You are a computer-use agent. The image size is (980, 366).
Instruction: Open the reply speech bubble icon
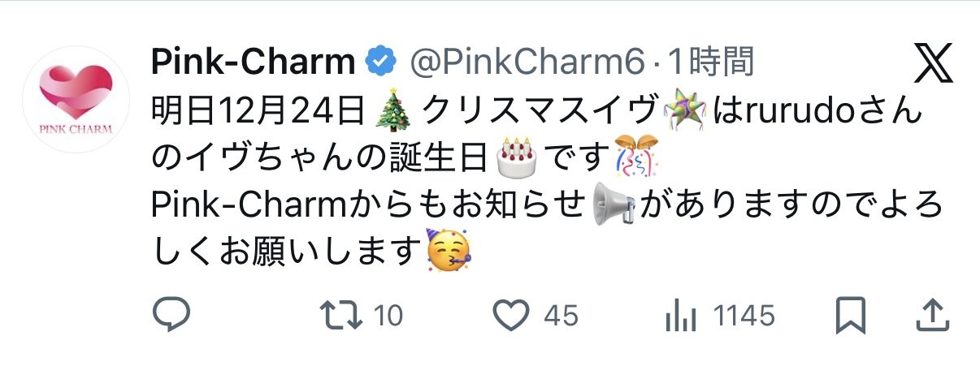click(x=171, y=315)
